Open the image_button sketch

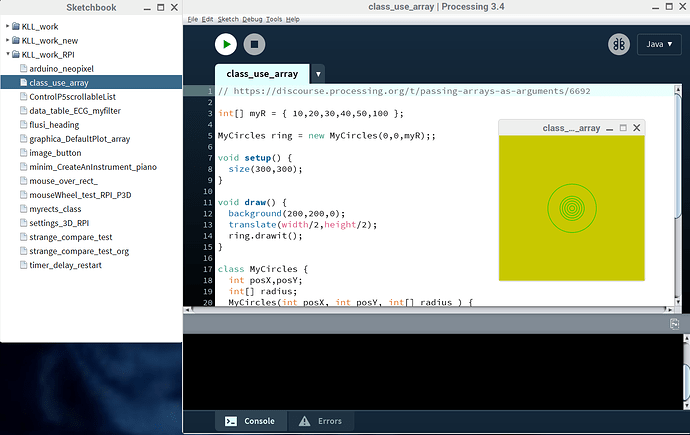click(x=55, y=153)
